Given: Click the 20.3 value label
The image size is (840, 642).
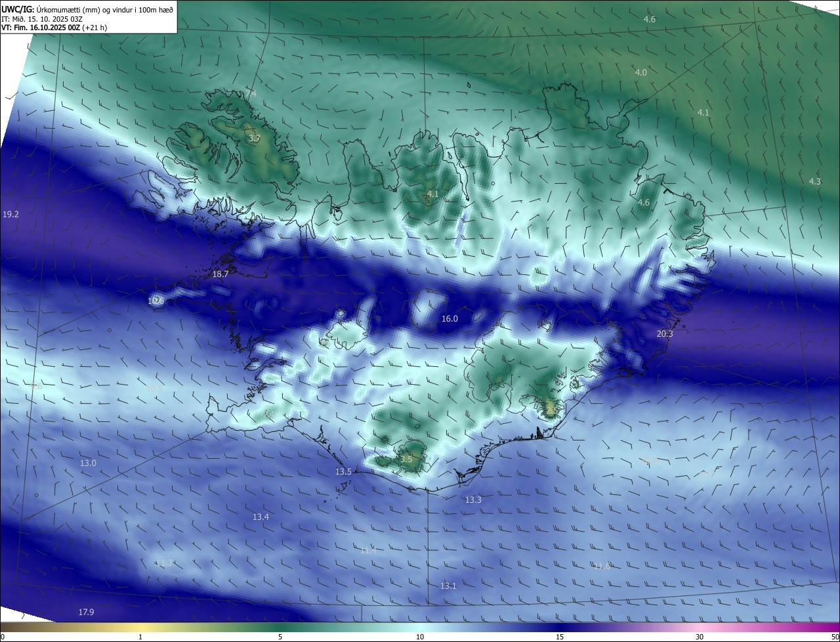Looking at the screenshot, I should [x=665, y=333].
